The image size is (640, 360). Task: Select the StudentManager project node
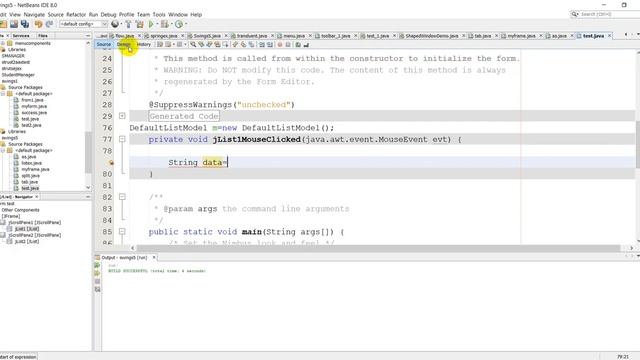[18, 75]
